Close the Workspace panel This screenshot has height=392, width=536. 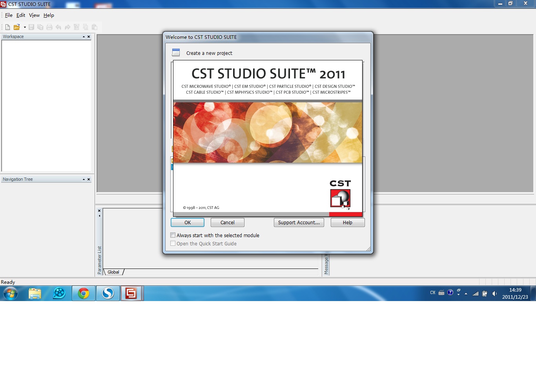[89, 36]
